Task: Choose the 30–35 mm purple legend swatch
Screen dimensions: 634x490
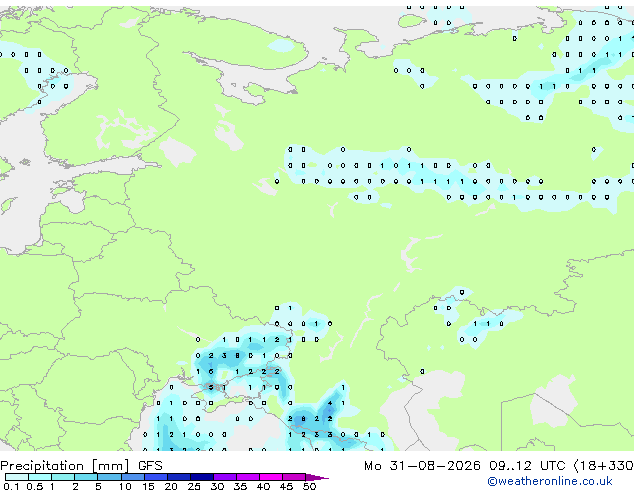Action: click(x=225, y=477)
